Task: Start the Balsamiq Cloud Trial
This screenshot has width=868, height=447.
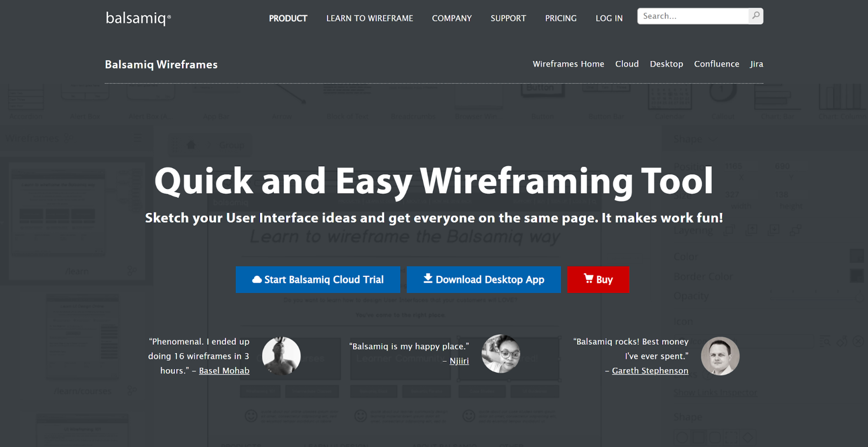Action: tap(318, 279)
